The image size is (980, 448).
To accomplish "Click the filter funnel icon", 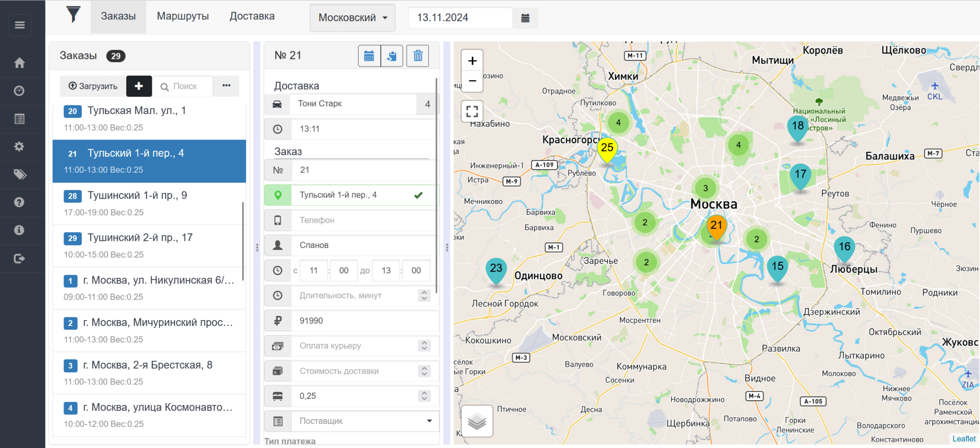I will [x=73, y=15].
